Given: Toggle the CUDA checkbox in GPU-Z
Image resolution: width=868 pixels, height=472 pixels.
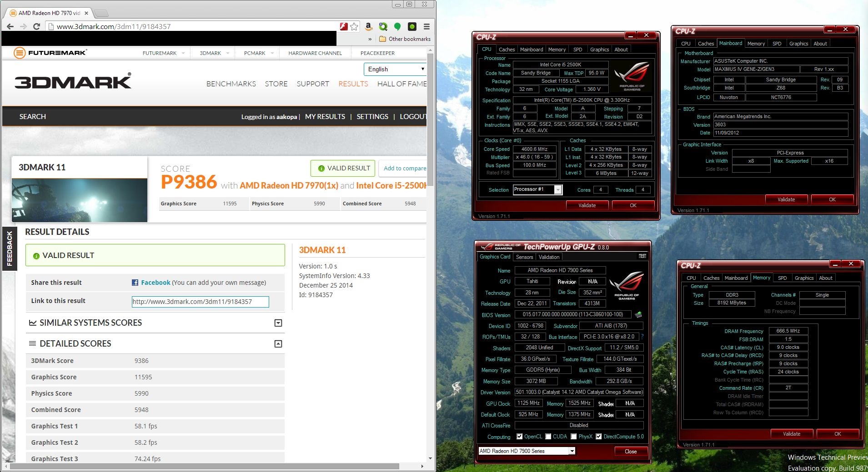Looking at the screenshot, I should (x=548, y=437).
